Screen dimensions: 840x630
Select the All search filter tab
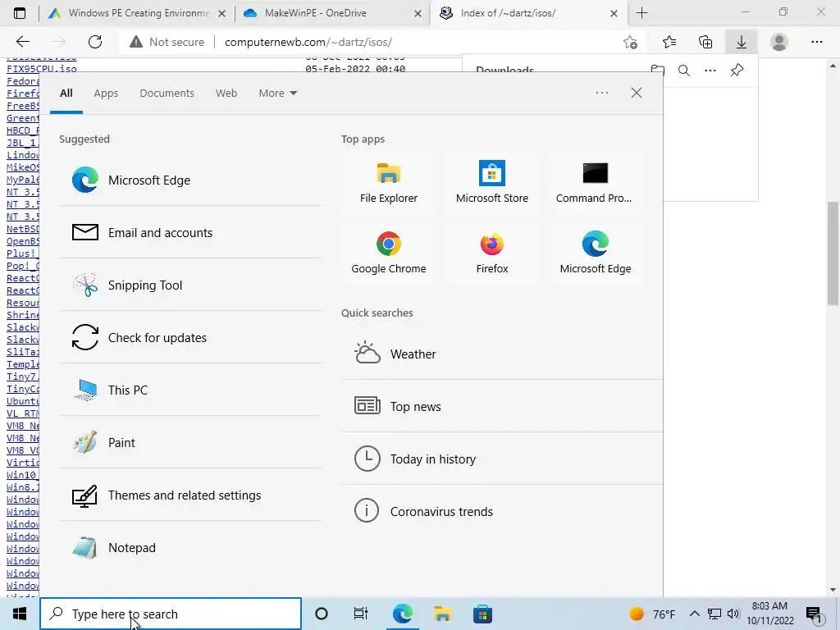click(x=66, y=94)
